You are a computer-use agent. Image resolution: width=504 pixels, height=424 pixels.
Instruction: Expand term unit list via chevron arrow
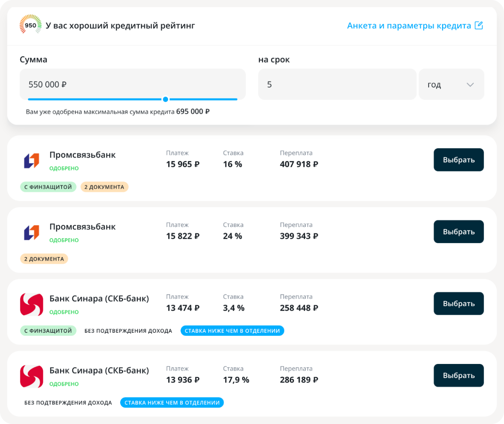[x=470, y=85]
